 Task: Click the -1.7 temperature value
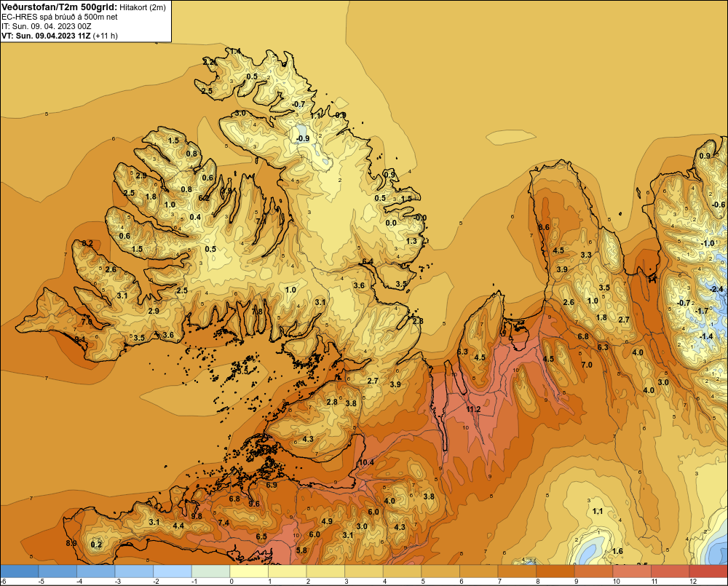point(702,311)
